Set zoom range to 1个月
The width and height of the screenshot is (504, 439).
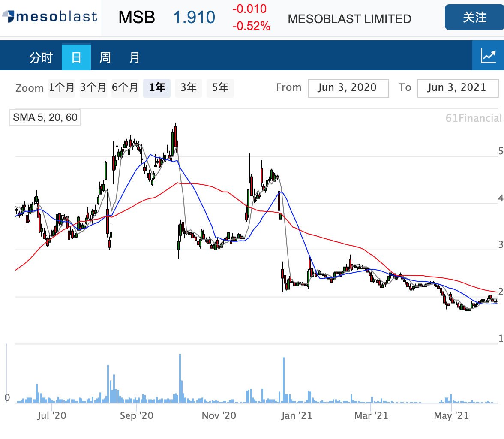pyautogui.click(x=61, y=87)
